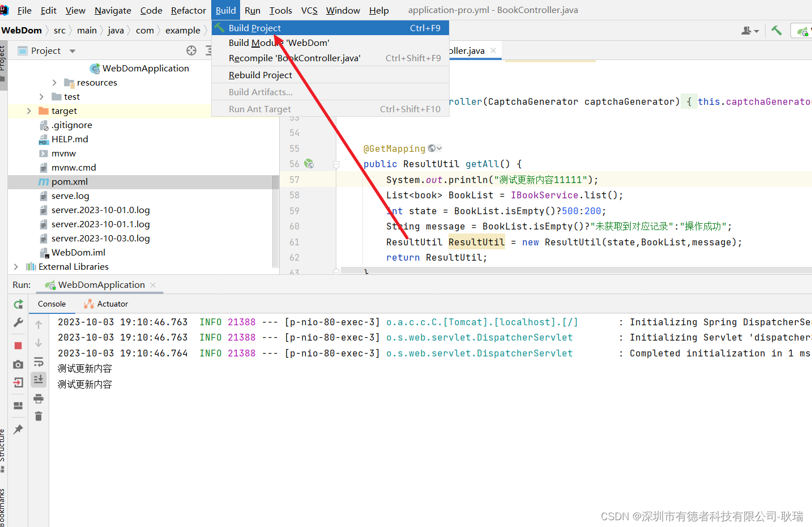Close the BookController.java editor tab
Image resolution: width=812 pixels, height=527 pixels.
click(x=493, y=50)
